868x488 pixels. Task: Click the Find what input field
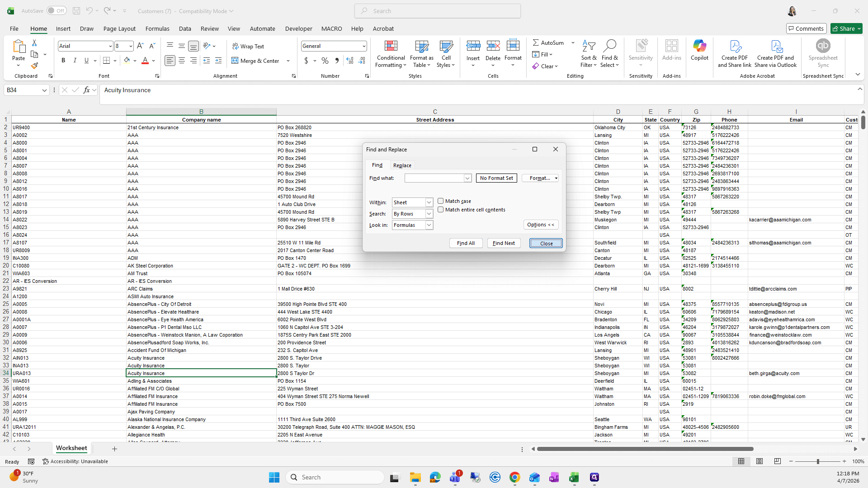[x=434, y=178]
